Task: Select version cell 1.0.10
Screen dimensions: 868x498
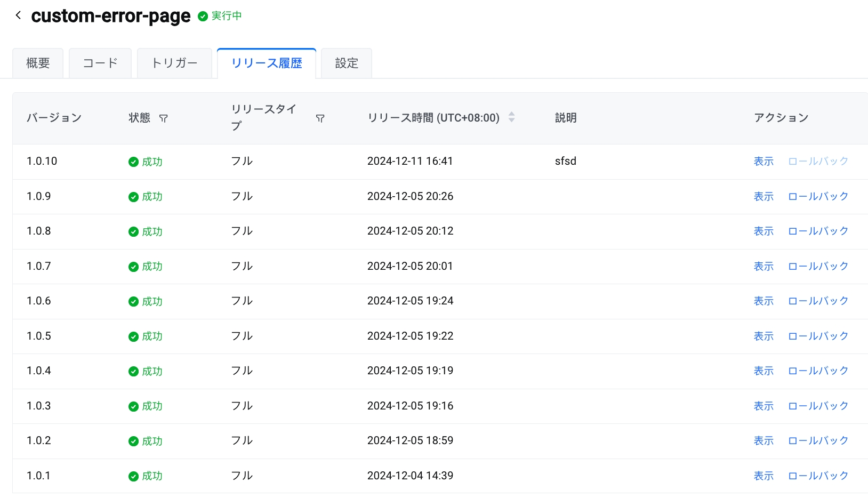Action: [x=42, y=161]
